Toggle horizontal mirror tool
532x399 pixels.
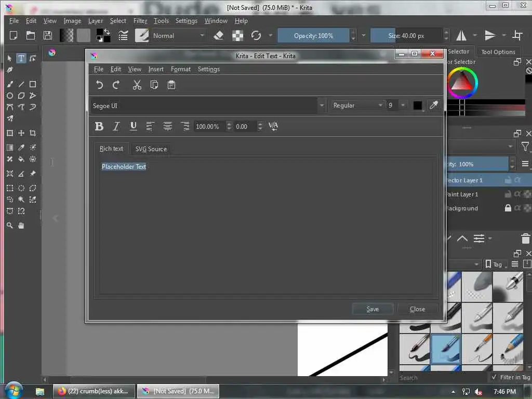tap(461, 35)
